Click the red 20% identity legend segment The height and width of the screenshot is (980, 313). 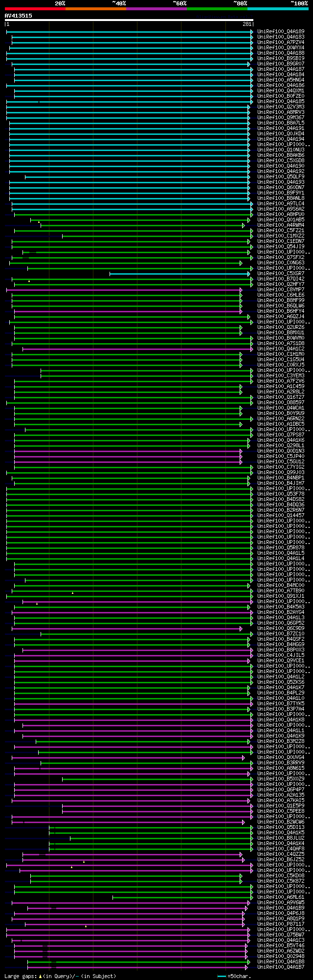(x=35, y=8)
